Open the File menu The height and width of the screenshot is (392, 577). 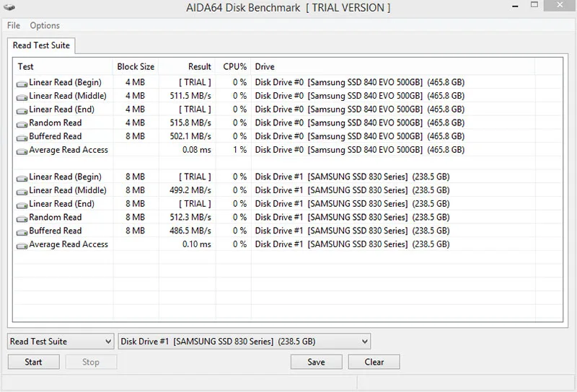point(14,25)
